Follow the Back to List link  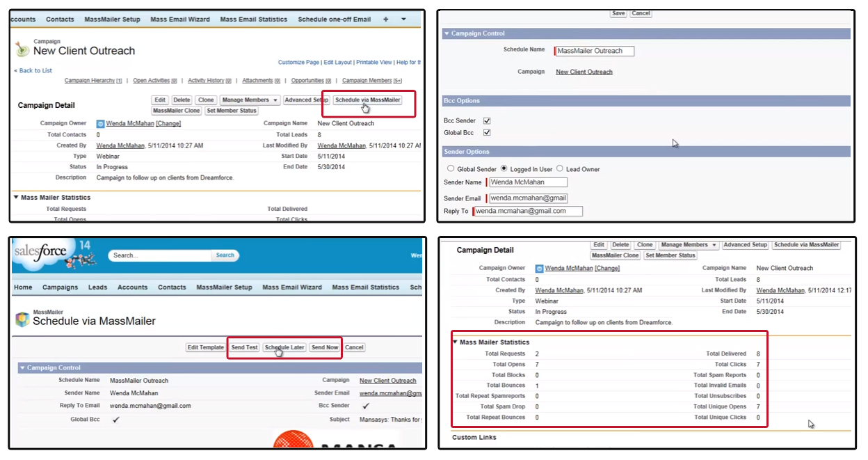35,71
